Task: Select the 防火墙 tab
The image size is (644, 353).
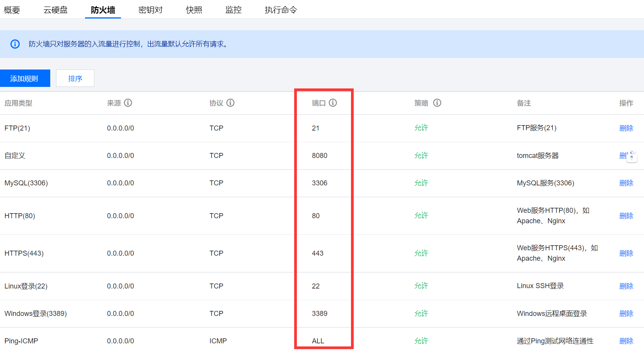Action: [x=103, y=10]
